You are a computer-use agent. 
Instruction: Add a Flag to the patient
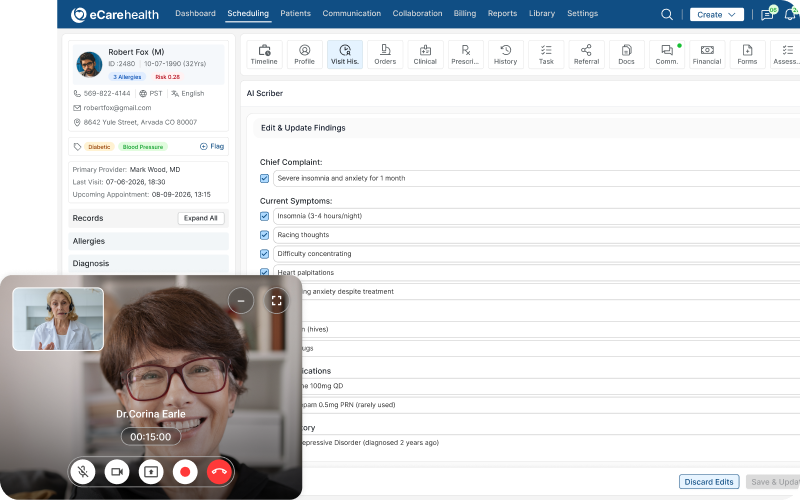[x=212, y=146]
